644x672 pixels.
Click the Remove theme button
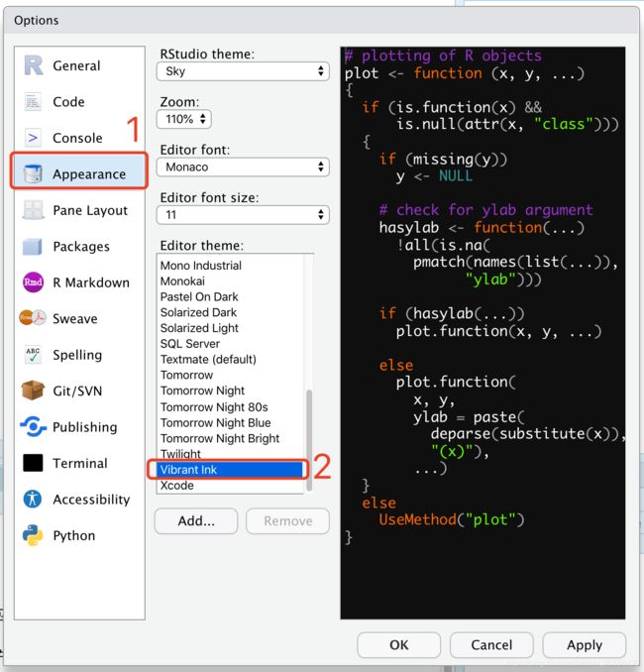coord(288,520)
